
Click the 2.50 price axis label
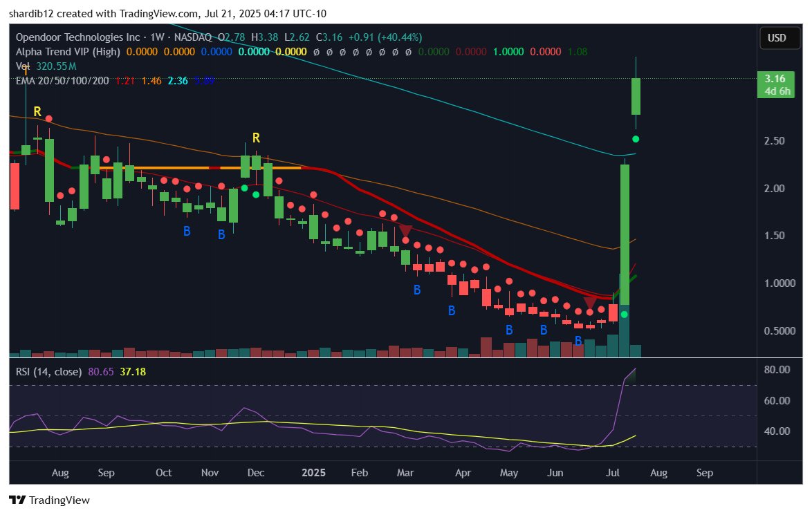pos(774,141)
